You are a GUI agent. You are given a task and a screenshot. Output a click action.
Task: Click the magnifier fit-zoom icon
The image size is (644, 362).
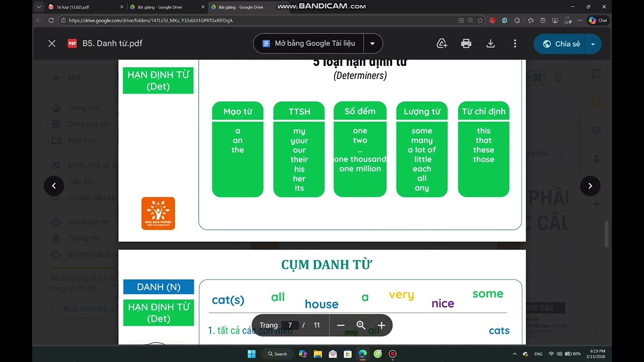click(361, 325)
